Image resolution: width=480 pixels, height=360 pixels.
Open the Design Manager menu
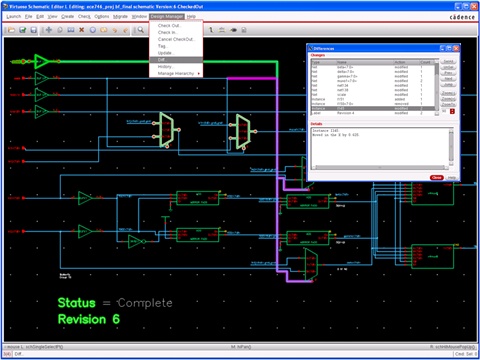[x=166, y=16]
